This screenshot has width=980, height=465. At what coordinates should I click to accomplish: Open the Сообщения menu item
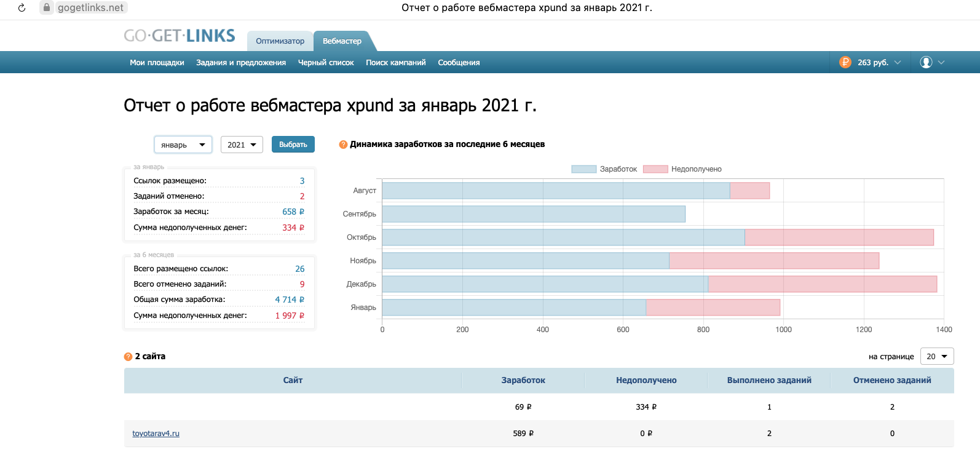point(459,62)
